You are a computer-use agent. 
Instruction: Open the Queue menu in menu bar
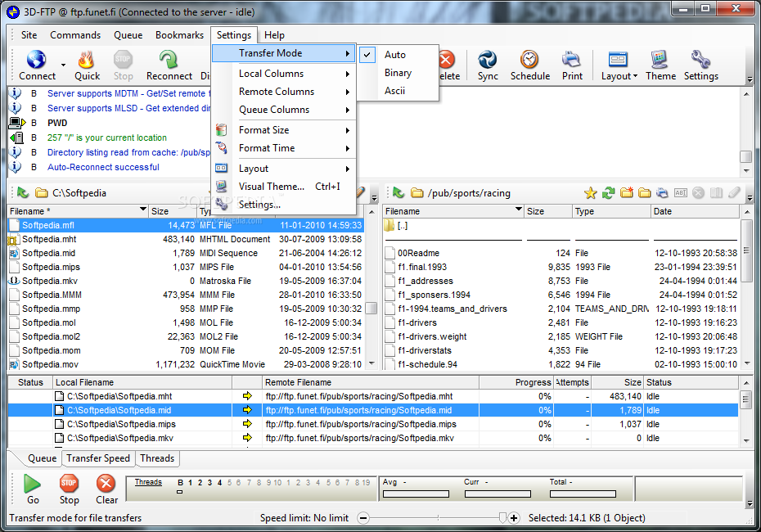click(128, 35)
